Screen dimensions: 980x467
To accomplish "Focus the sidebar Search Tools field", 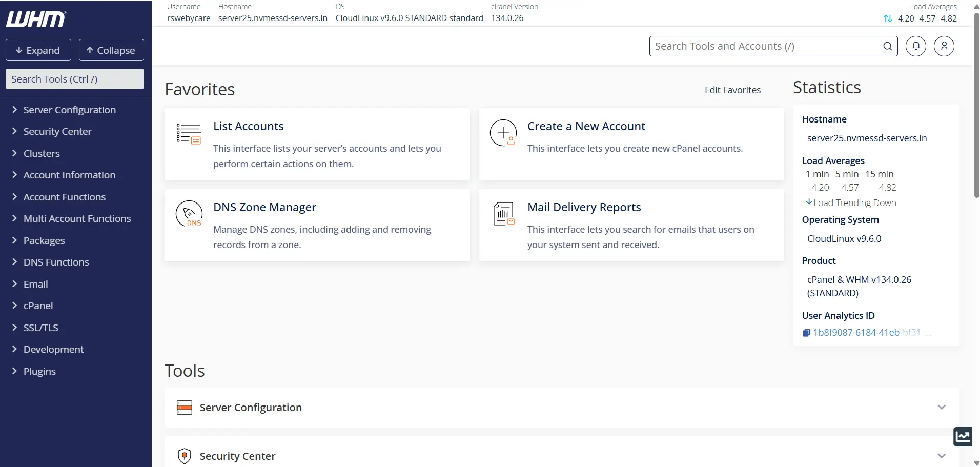I will coord(75,79).
